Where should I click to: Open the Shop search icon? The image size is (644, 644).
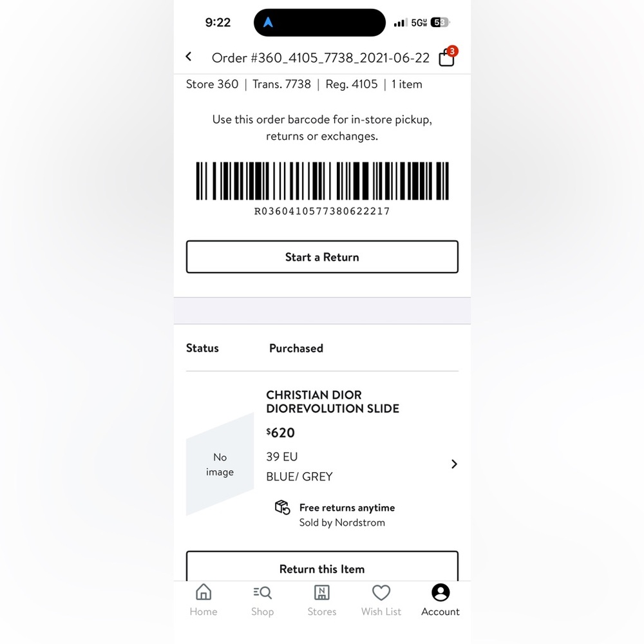pos(262,592)
